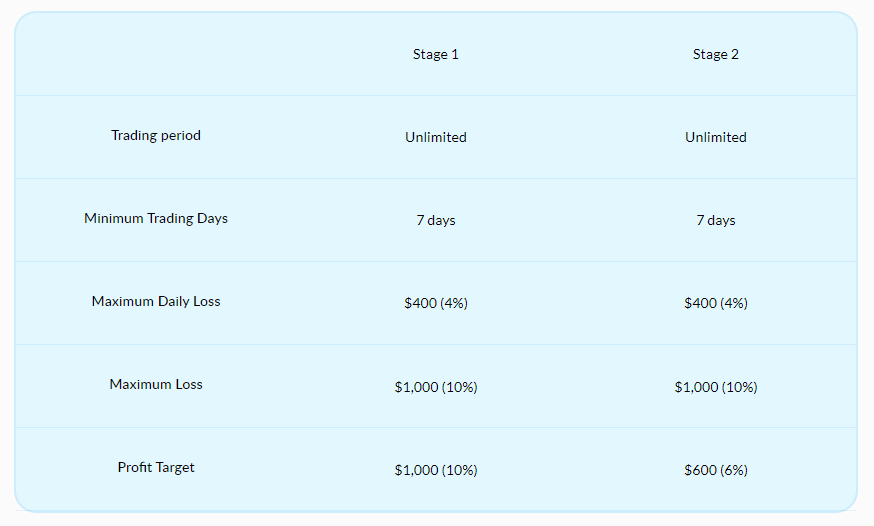Click the word Target in Profit Target

pos(174,467)
